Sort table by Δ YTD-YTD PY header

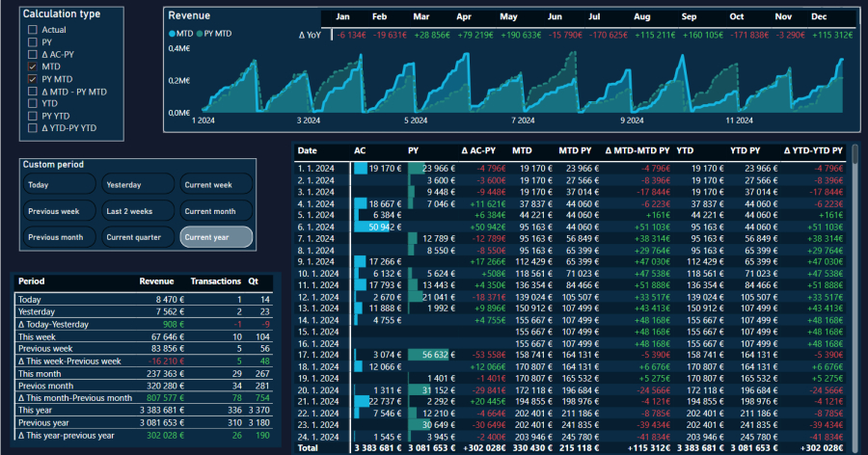(813, 151)
